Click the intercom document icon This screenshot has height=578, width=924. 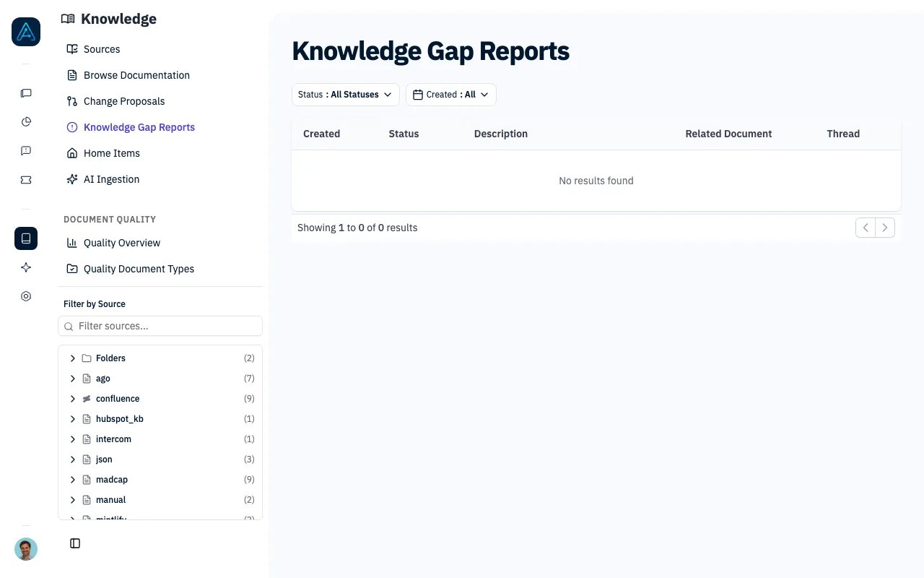pyautogui.click(x=87, y=439)
